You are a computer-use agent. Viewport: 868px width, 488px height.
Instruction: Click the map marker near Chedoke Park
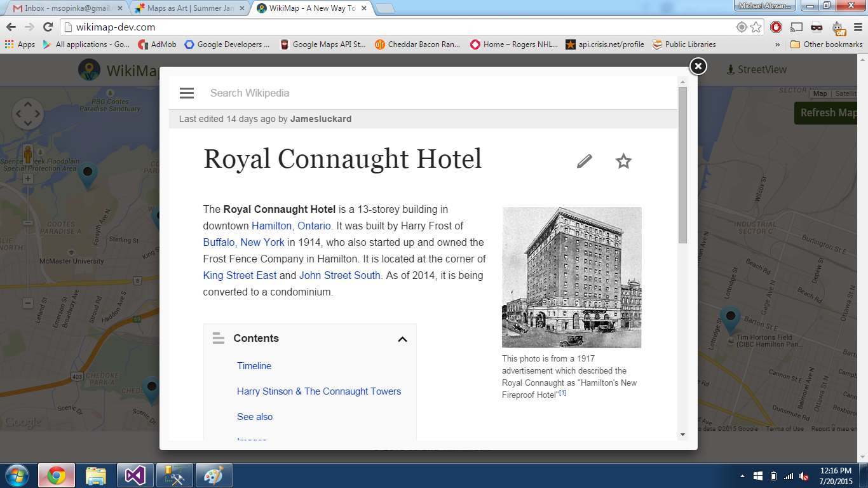151,391
